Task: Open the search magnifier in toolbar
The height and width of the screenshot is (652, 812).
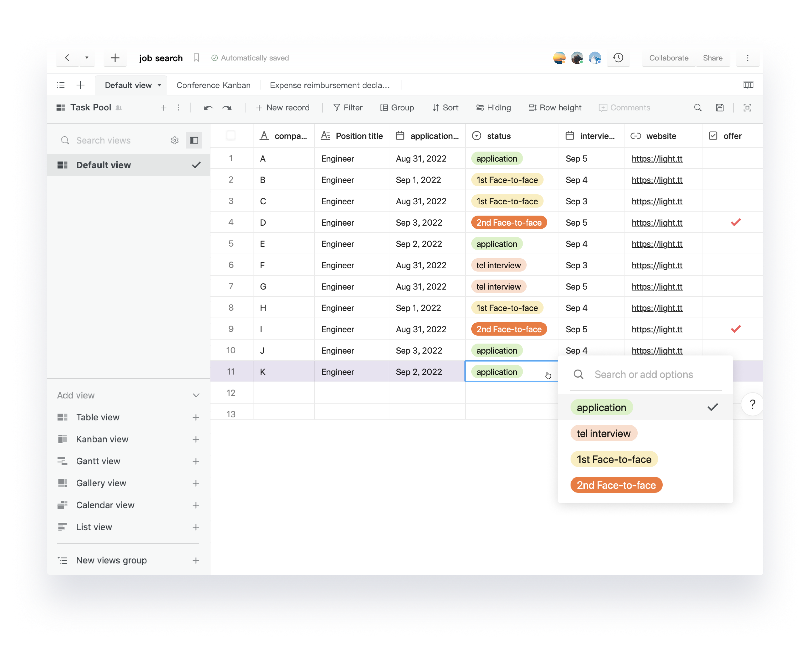Action: (698, 108)
